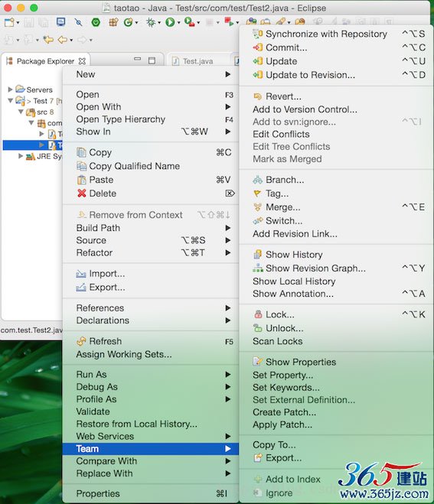
Task: Click the Refresh icon in context menu
Action: click(81, 341)
